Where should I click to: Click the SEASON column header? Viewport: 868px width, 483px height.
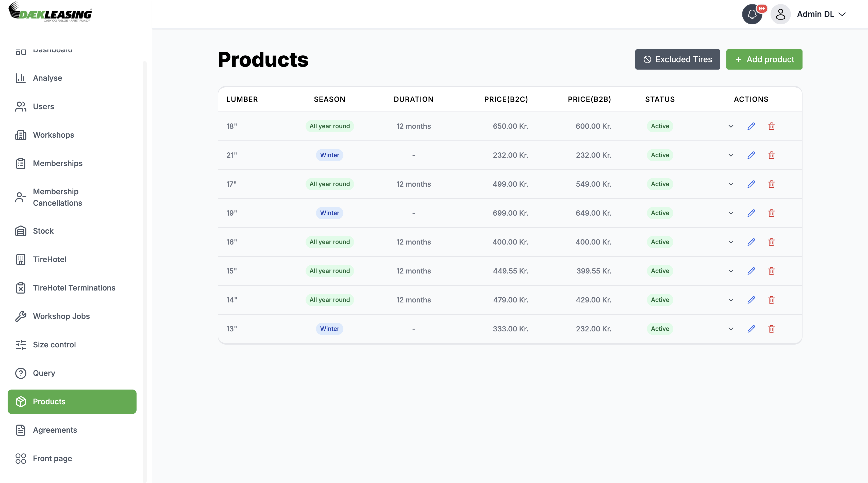tap(329, 99)
